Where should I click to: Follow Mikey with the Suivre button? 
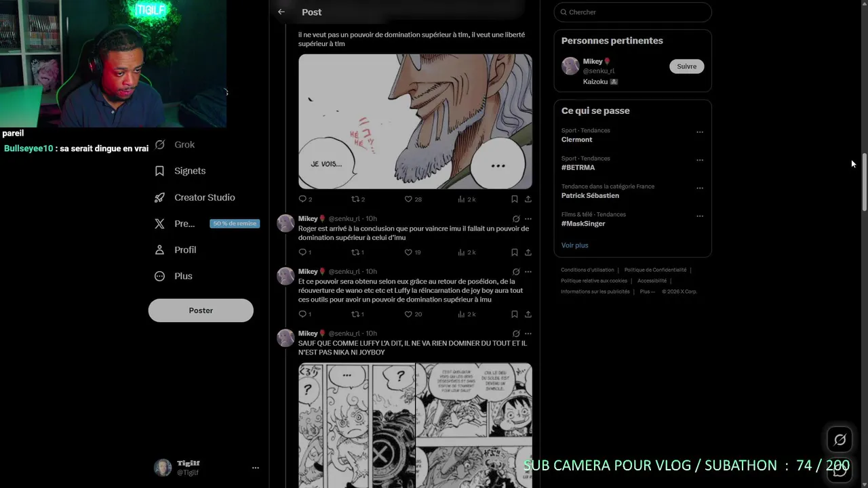[687, 66]
